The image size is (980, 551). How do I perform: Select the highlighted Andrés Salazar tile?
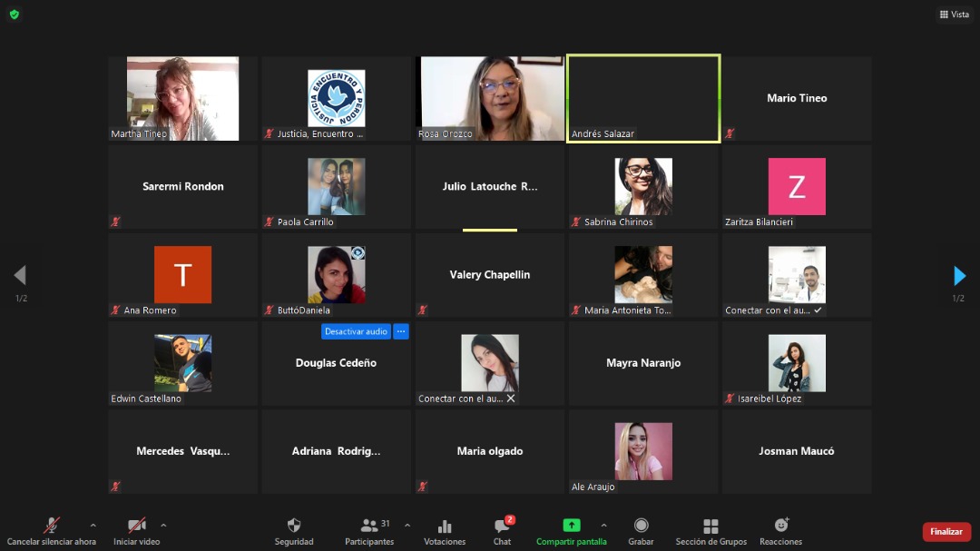643,99
